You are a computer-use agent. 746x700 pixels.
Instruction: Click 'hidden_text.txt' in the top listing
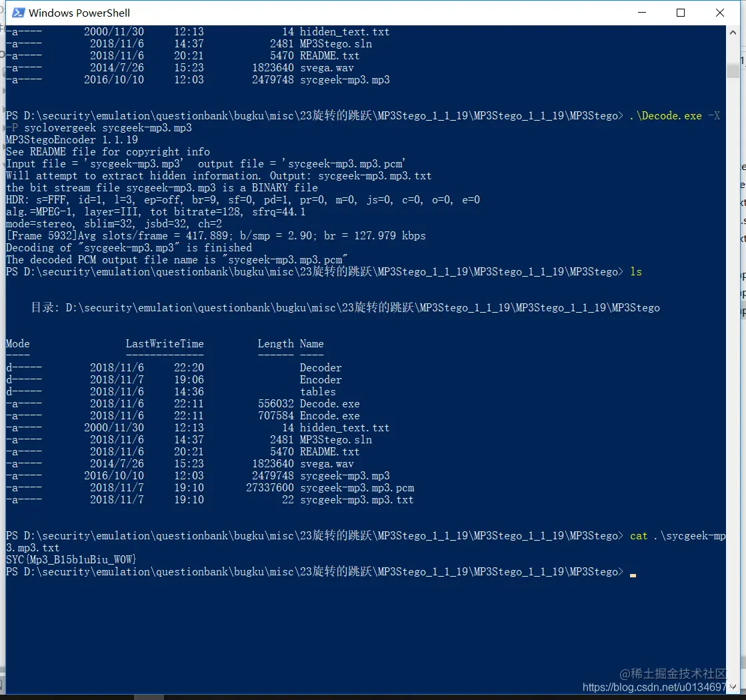[x=345, y=32]
